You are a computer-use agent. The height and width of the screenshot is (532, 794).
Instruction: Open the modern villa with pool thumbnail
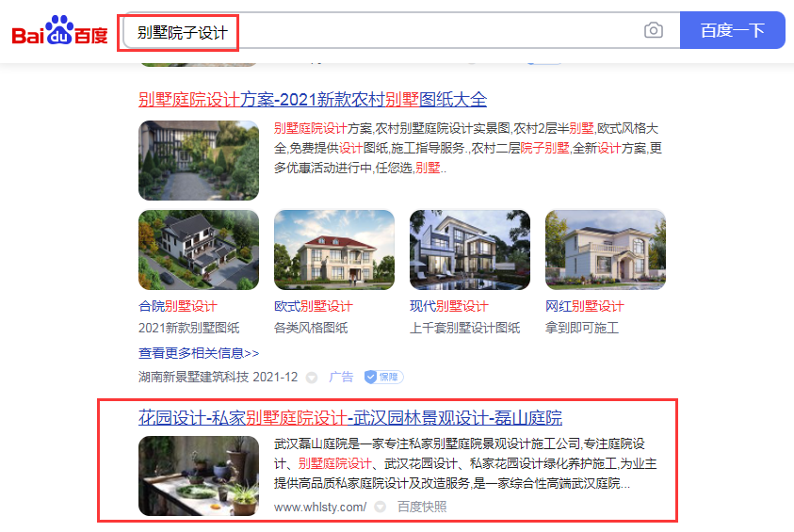pos(470,250)
